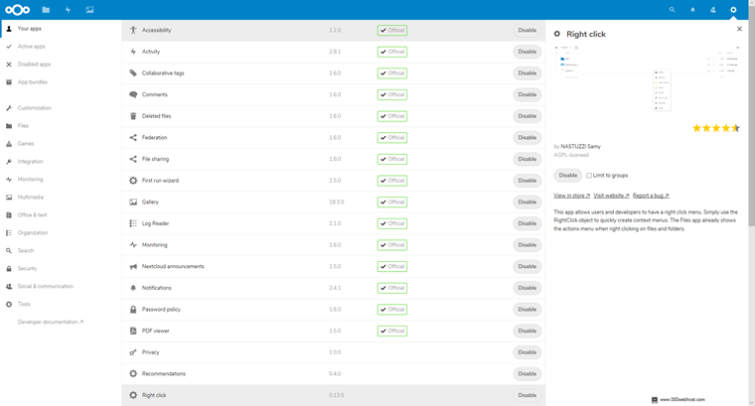Click the Deleted files trash icon

coord(133,116)
